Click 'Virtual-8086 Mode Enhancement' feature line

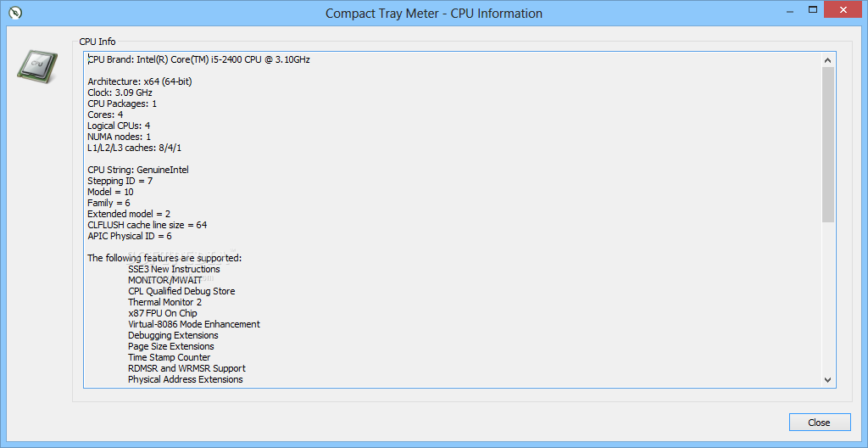coord(194,324)
